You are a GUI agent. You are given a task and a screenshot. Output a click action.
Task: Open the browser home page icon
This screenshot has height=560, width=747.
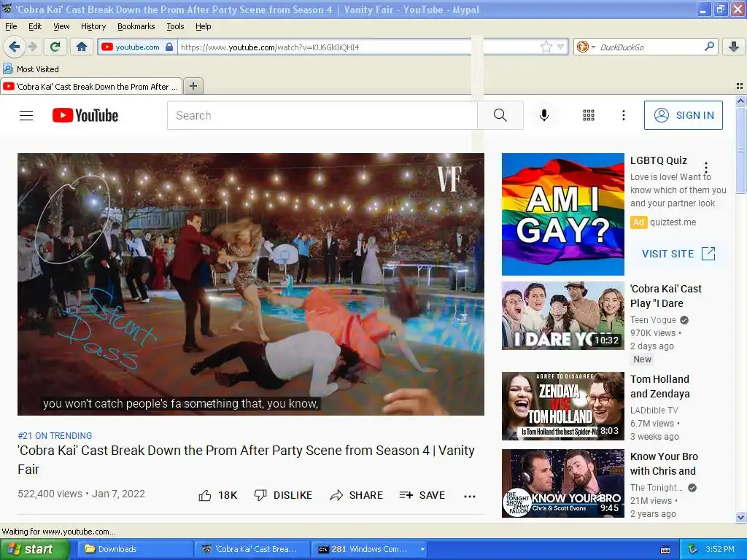82,47
